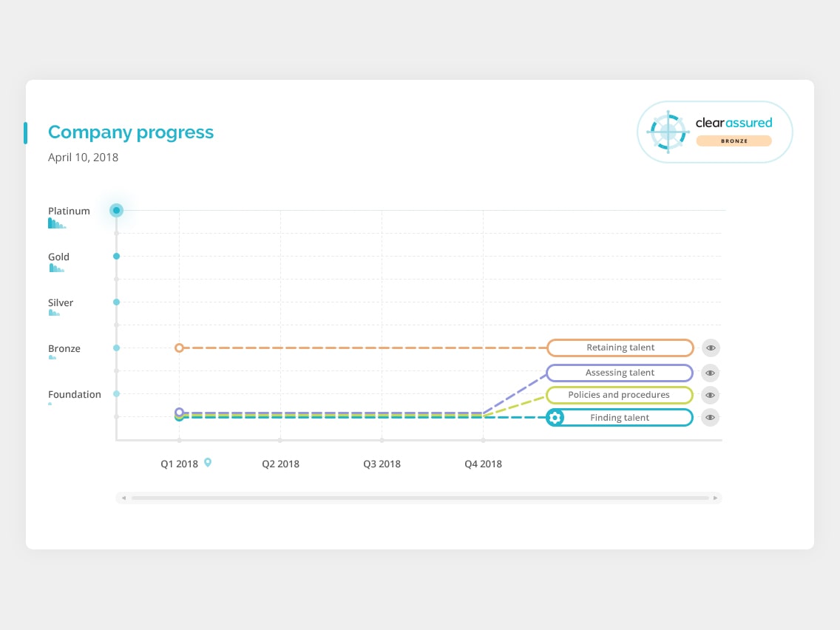Click the clear assured ship wheel logo

(668, 132)
